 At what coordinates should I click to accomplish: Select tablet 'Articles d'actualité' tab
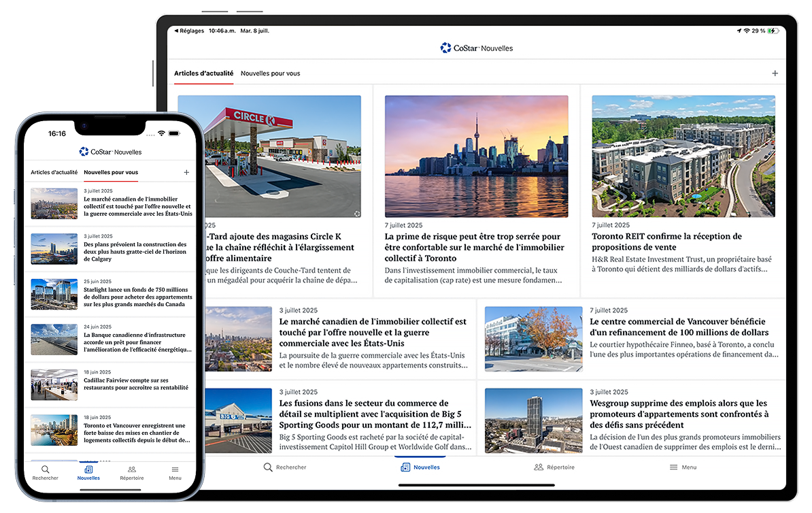click(203, 73)
